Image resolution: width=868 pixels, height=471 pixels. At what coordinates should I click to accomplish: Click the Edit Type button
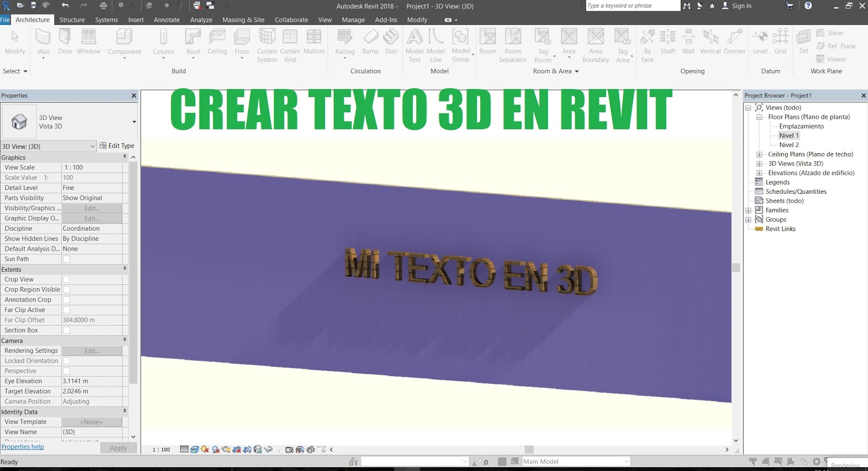pyautogui.click(x=117, y=146)
